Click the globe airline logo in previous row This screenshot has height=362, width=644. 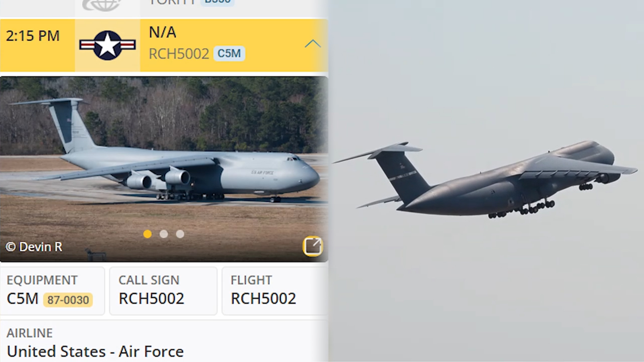(102, 5)
